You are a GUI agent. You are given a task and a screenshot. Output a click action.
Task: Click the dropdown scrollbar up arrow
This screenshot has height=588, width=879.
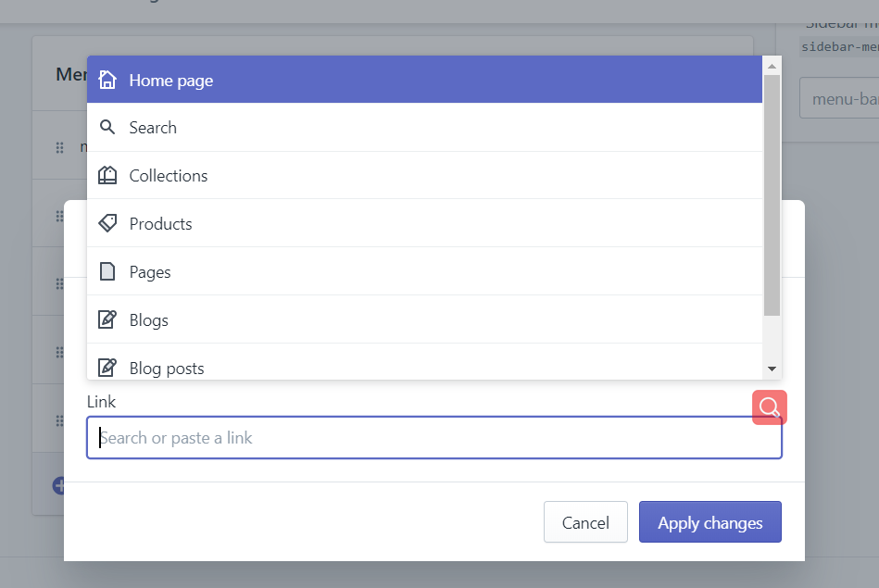pos(772,66)
